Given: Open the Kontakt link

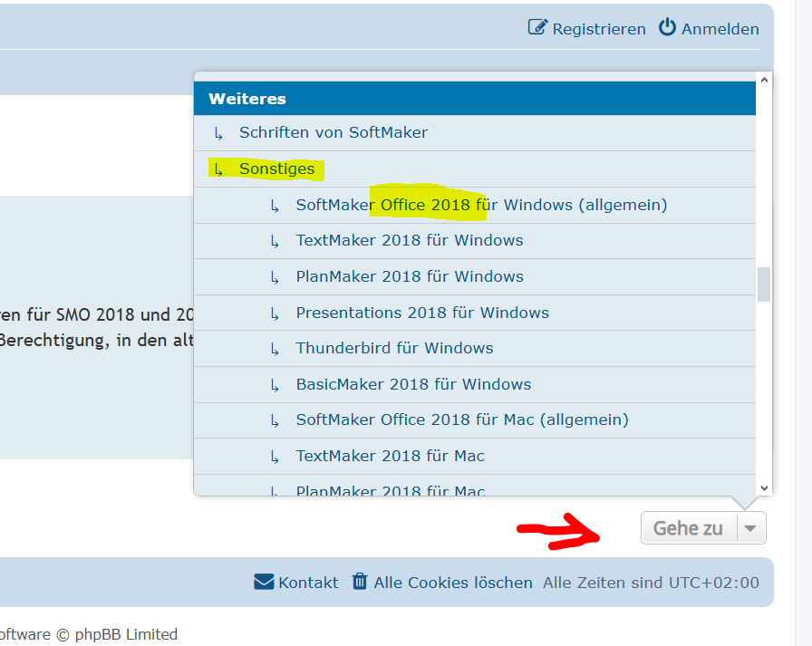Looking at the screenshot, I should tap(308, 583).
